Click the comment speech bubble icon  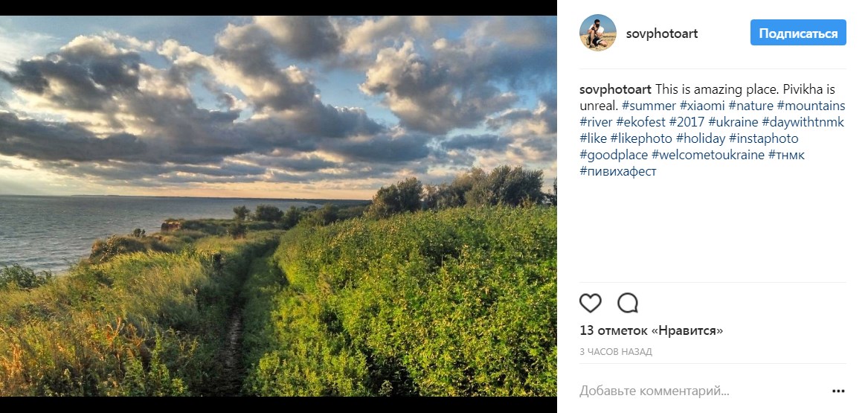click(x=628, y=303)
